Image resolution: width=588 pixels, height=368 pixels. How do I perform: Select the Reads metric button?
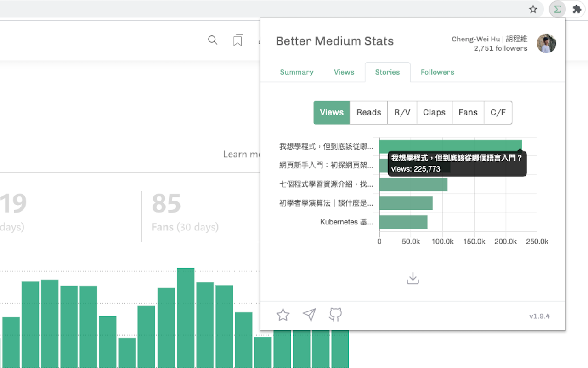369,113
